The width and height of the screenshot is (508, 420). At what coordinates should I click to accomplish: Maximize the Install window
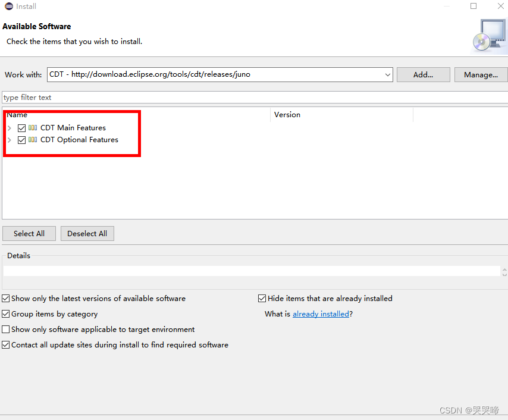click(x=473, y=6)
